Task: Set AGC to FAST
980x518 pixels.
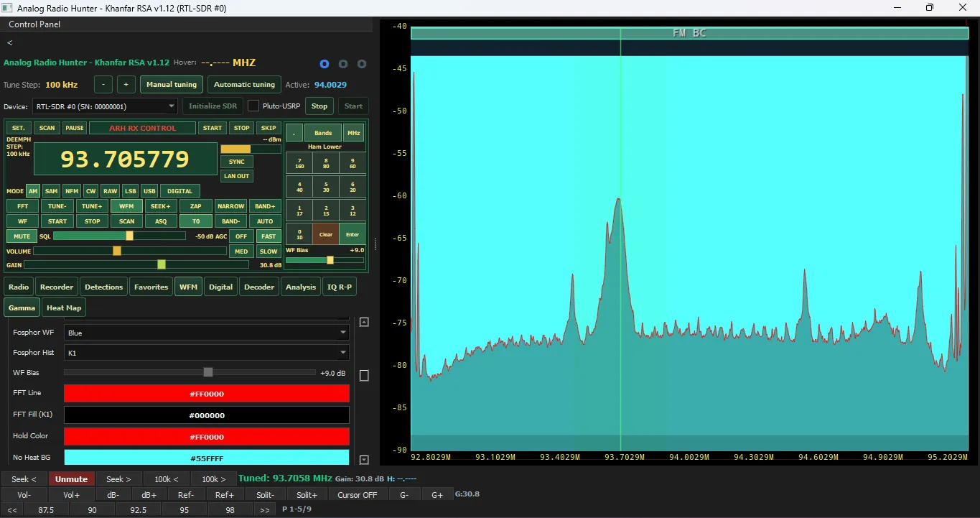Action: point(269,236)
